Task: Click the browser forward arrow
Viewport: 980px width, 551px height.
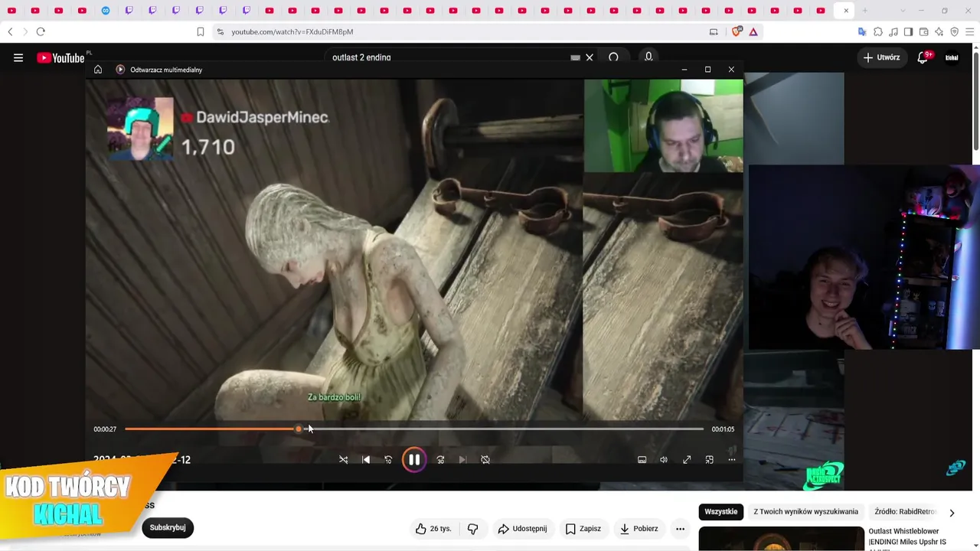Action: pos(24,31)
